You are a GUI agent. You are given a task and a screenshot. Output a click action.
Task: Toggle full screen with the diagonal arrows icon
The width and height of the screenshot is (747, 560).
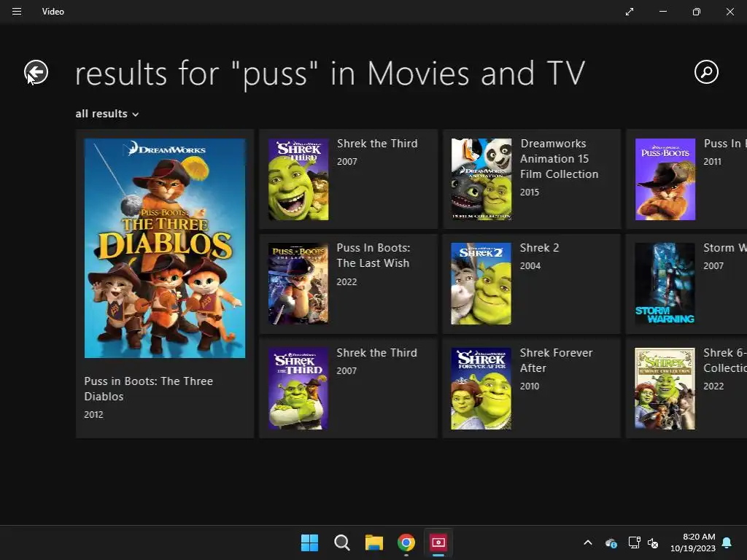[x=630, y=12]
